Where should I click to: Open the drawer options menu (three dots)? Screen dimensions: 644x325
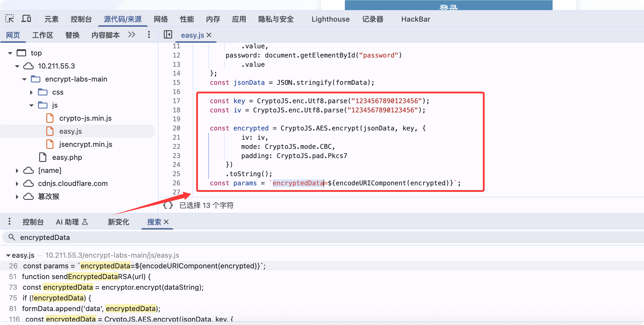(x=9, y=221)
